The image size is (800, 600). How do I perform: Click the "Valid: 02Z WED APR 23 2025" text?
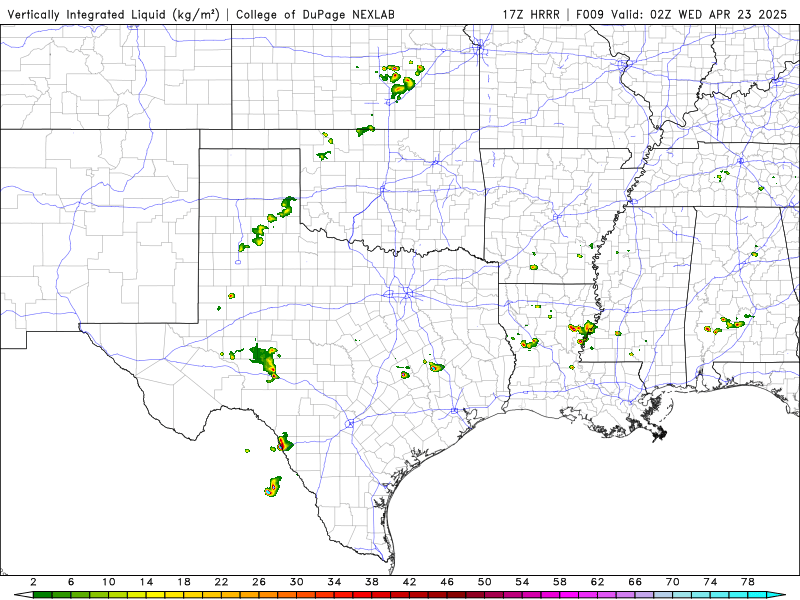coord(699,14)
